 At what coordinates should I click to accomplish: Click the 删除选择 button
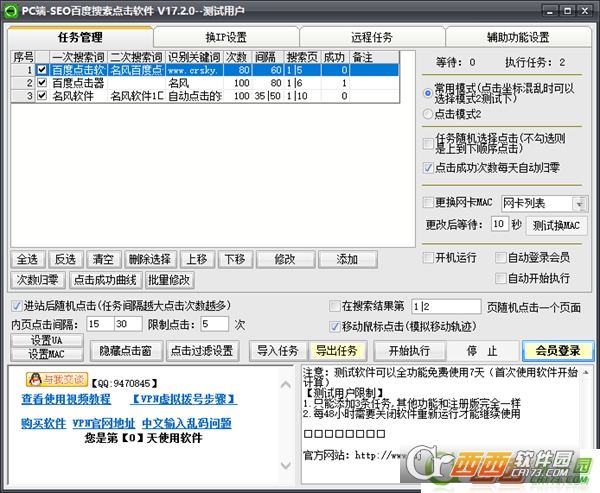click(x=150, y=260)
